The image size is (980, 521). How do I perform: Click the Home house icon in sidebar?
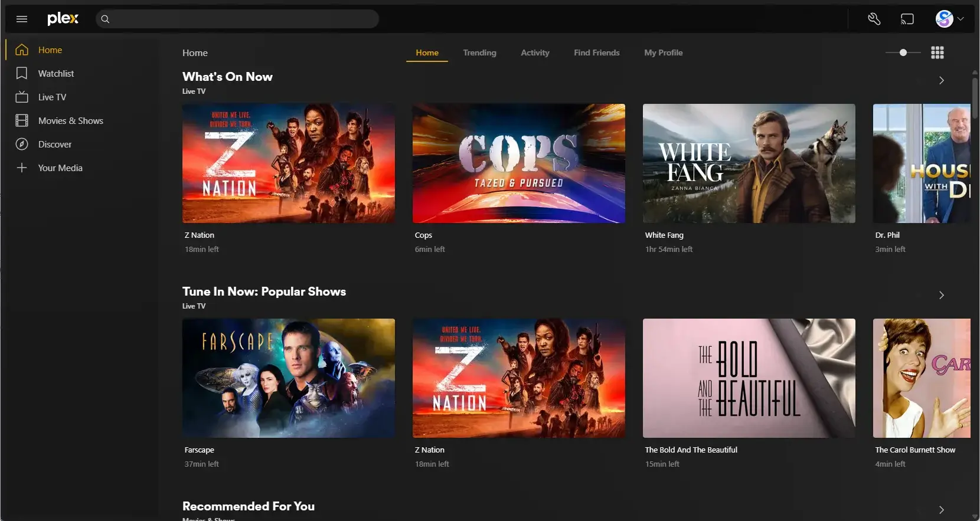click(x=22, y=50)
